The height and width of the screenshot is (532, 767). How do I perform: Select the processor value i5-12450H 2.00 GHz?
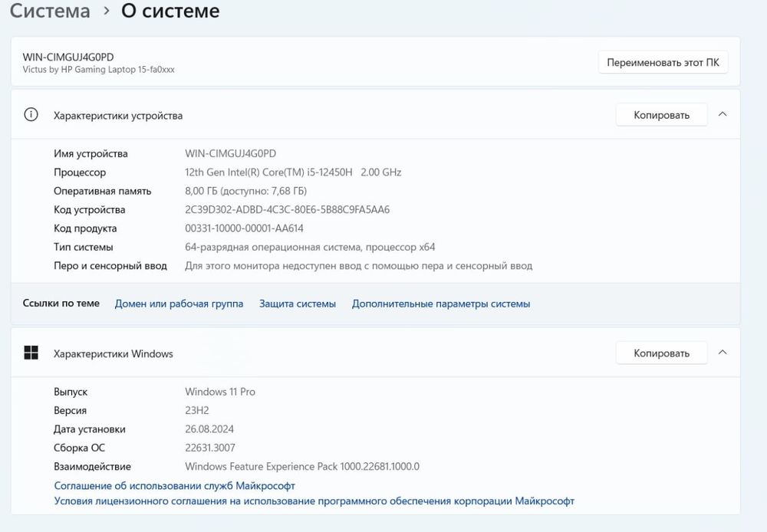(293, 172)
